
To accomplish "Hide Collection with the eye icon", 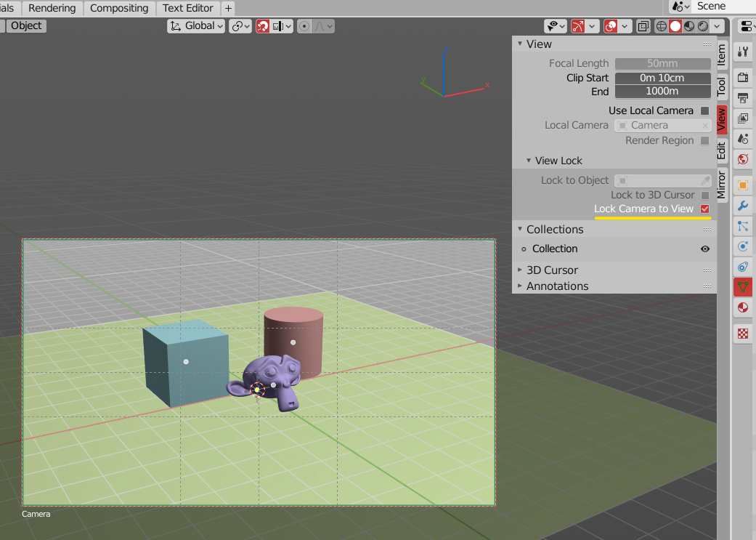I will pos(705,249).
